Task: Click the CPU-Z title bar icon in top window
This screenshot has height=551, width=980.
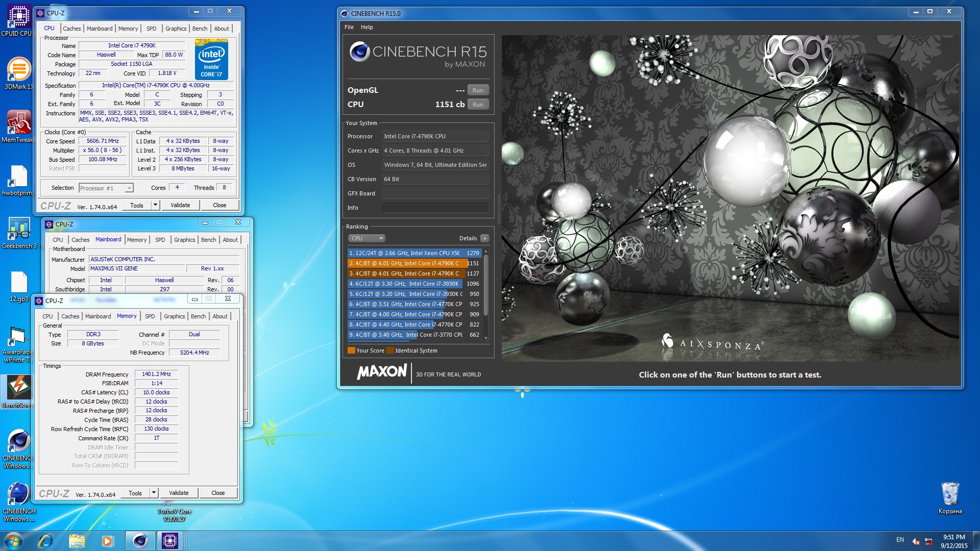Action: (41, 13)
